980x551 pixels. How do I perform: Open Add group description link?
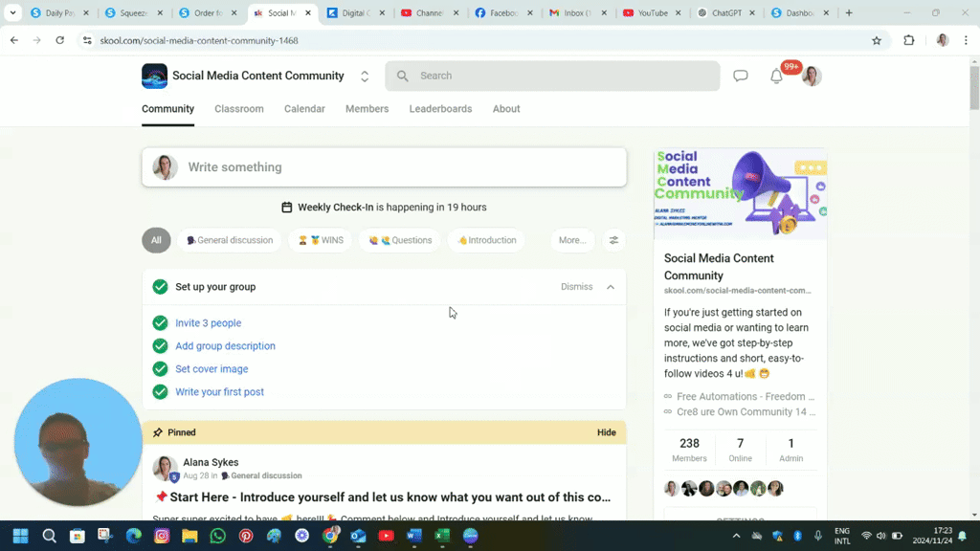(225, 346)
